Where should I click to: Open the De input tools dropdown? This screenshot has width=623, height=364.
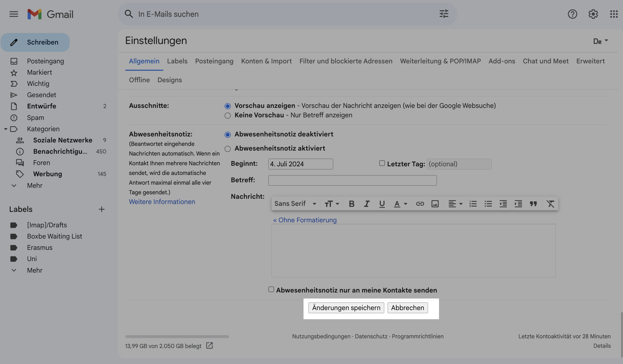coord(600,41)
